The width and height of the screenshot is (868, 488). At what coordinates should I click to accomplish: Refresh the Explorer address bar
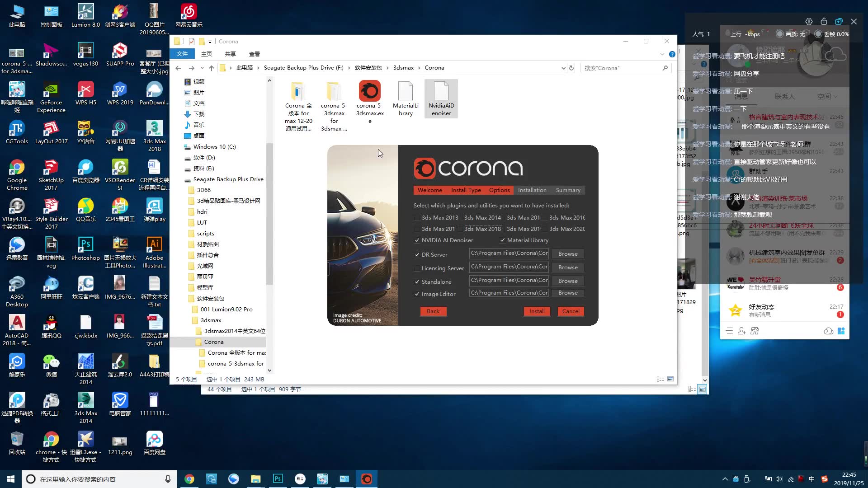(571, 68)
